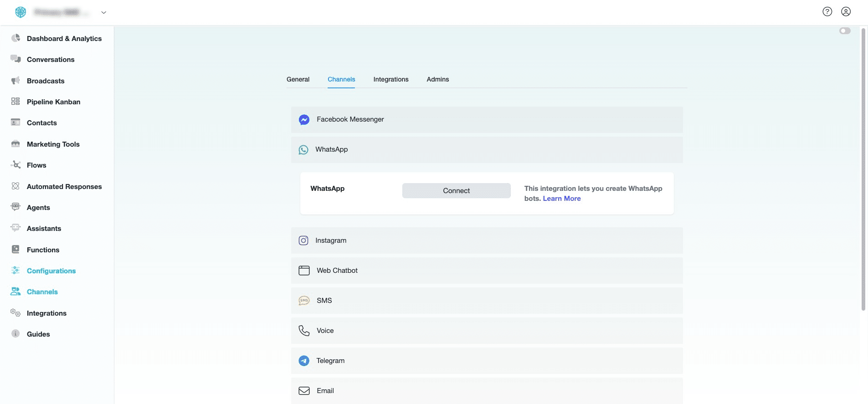The width and height of the screenshot is (868, 404).
Task: Click the Dashboard & Analytics pie chart icon
Action: point(15,38)
